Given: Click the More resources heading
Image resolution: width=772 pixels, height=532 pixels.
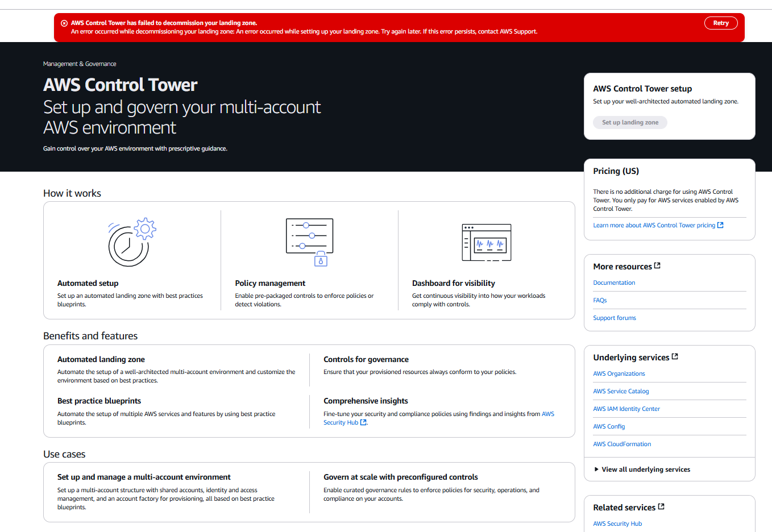Looking at the screenshot, I should click(622, 267).
